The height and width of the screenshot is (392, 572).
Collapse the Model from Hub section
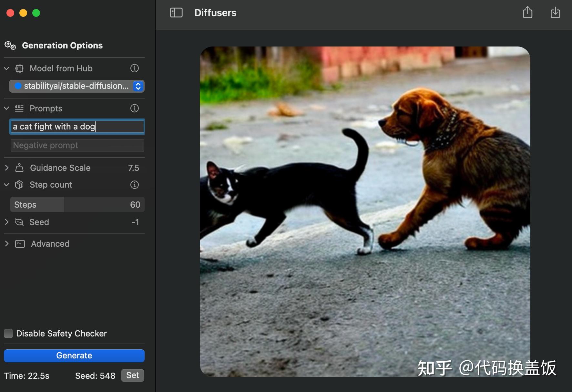click(6, 68)
